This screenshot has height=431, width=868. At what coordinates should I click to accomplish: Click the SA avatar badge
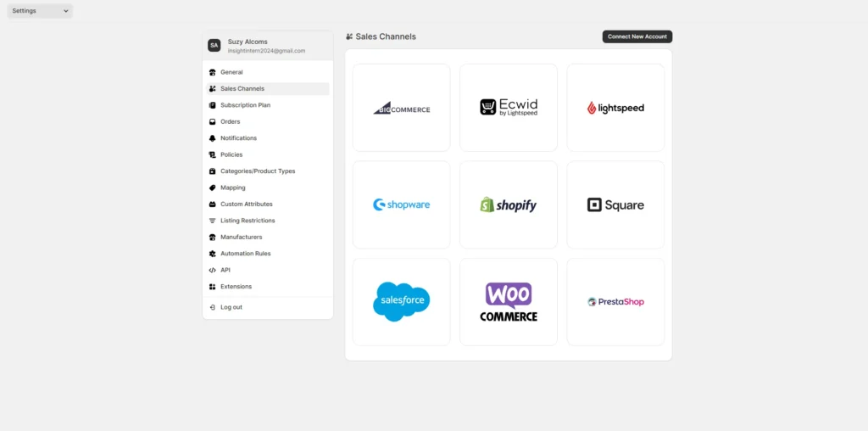(x=214, y=46)
